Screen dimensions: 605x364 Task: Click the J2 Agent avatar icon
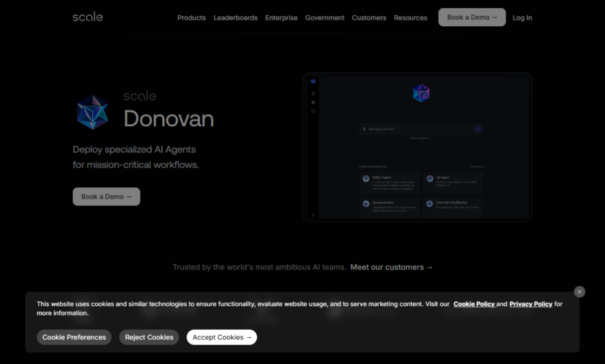(x=430, y=179)
